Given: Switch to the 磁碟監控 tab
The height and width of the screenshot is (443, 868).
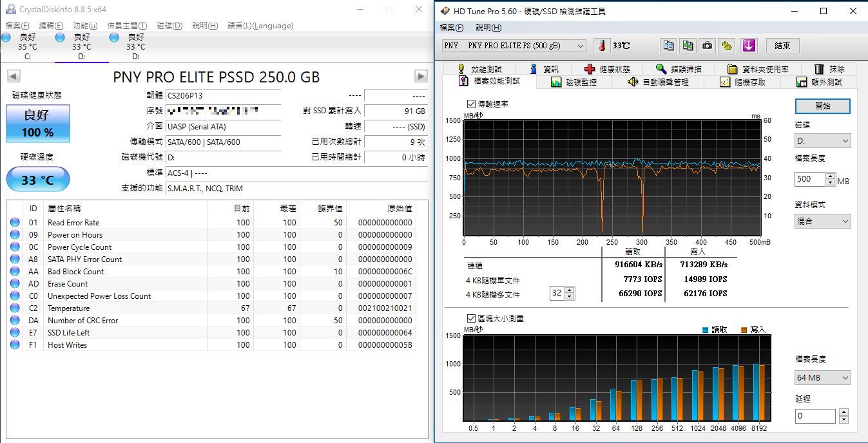Looking at the screenshot, I should click(x=574, y=82).
